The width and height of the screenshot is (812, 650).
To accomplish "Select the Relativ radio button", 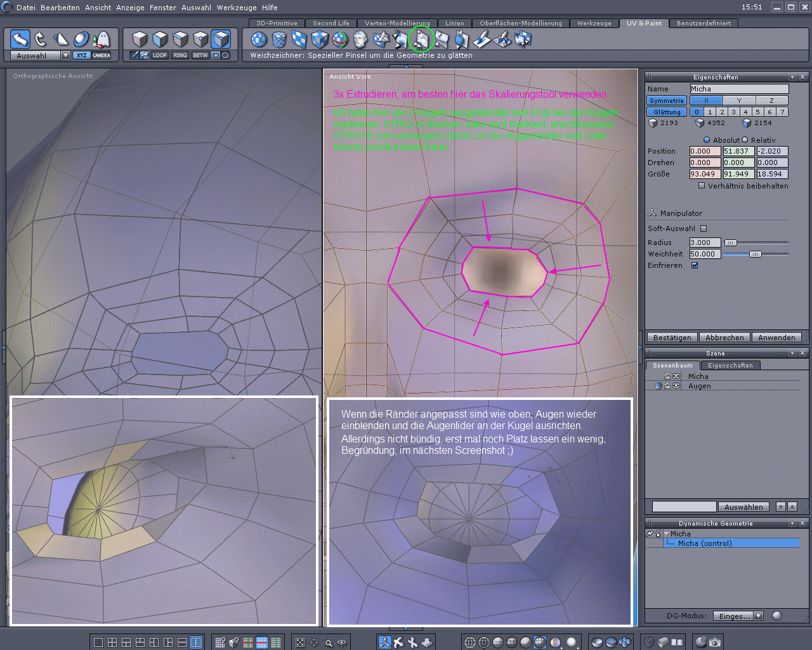I will tap(745, 140).
